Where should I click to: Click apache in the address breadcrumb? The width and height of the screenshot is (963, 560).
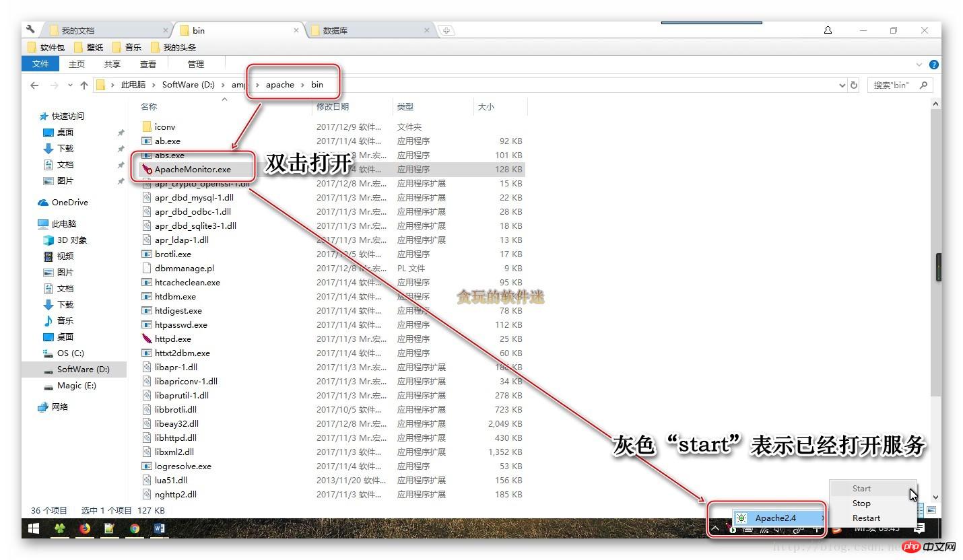pyautogui.click(x=280, y=85)
